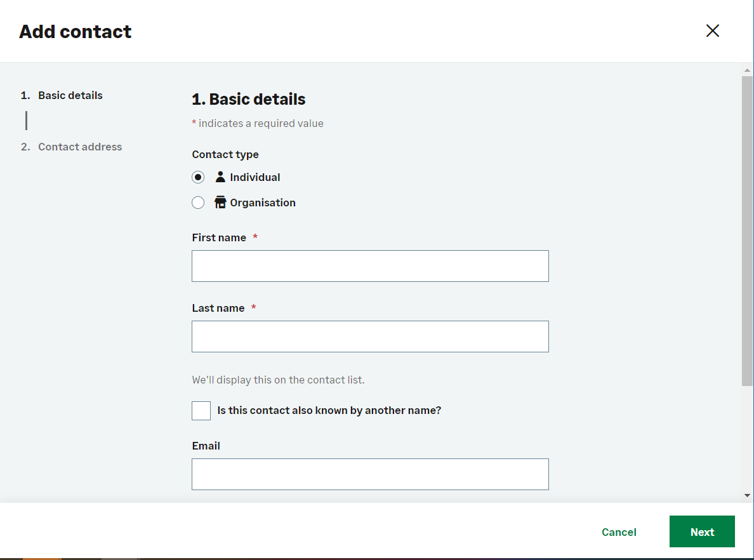The image size is (754, 560).
Task: Click the Organisation storefront icon
Action: click(x=220, y=203)
